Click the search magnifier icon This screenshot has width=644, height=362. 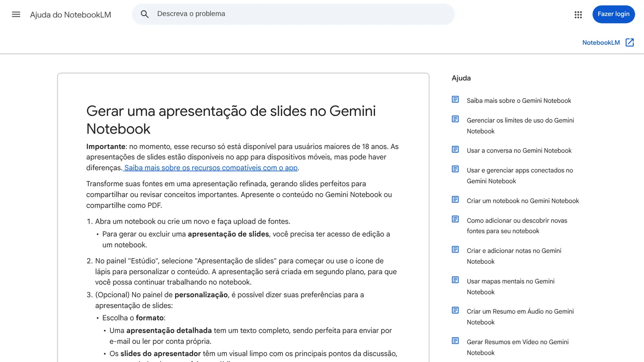(x=144, y=14)
